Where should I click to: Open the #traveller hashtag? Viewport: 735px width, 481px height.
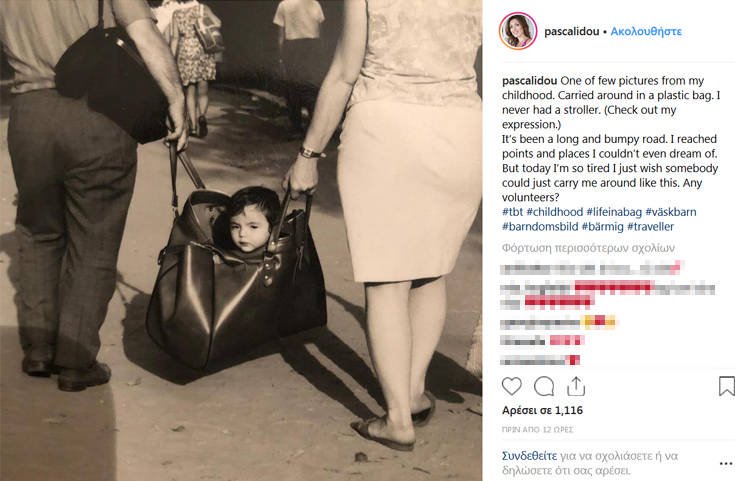[650, 227]
